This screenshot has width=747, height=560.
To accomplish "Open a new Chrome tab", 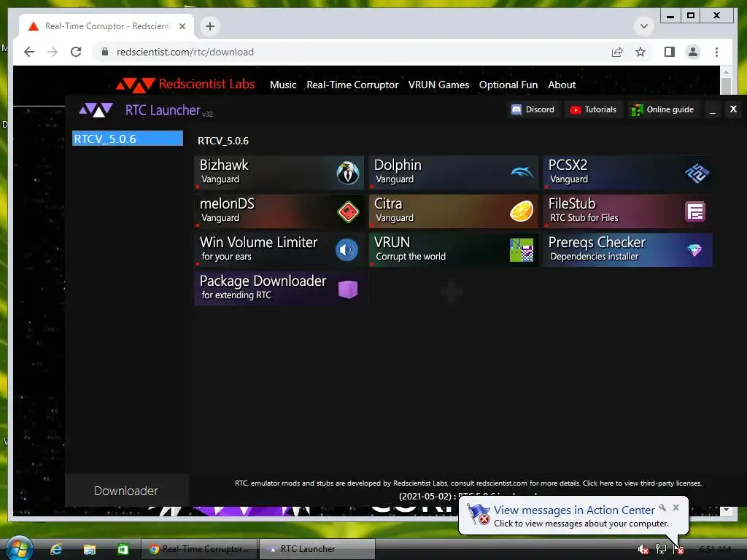I will [210, 26].
